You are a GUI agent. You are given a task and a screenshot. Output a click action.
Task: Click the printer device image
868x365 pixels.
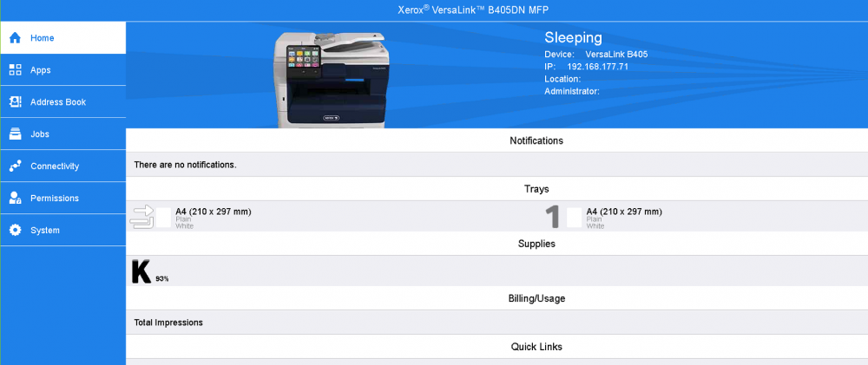click(331, 78)
